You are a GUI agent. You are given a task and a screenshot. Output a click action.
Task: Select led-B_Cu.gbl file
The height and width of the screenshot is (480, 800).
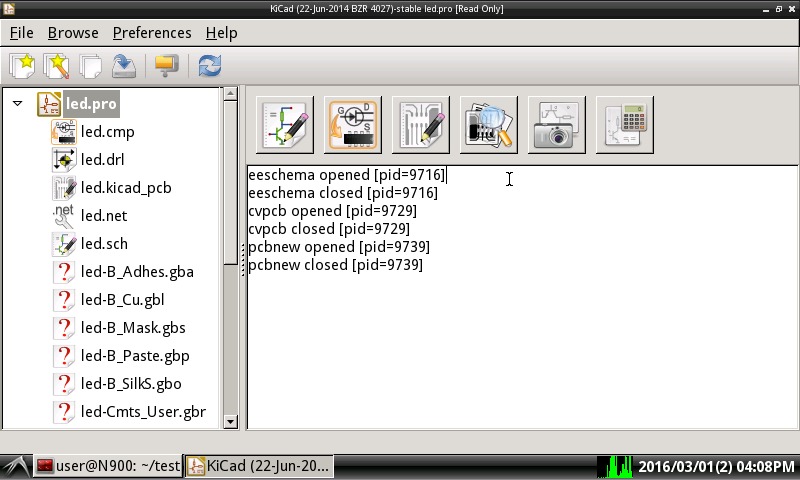(122, 300)
